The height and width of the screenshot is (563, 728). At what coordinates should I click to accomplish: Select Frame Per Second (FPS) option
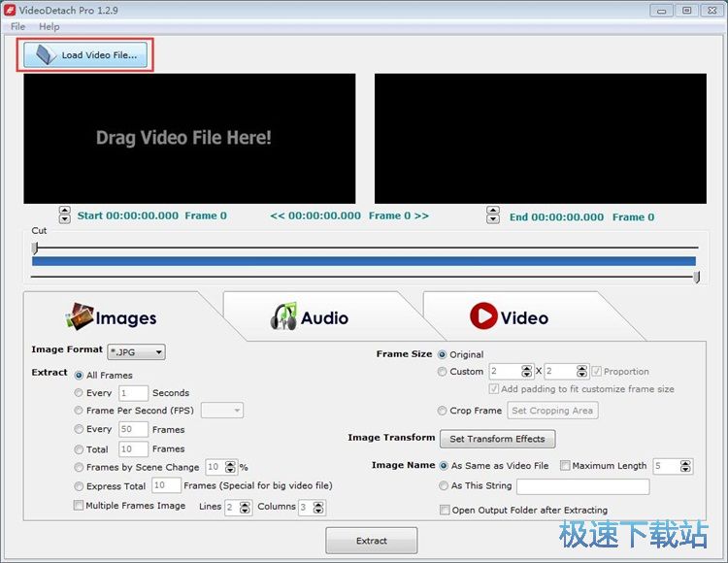coord(79,411)
